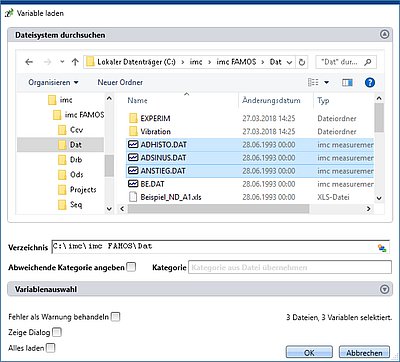Sort by the Änderungsdatum column header

click(x=271, y=100)
